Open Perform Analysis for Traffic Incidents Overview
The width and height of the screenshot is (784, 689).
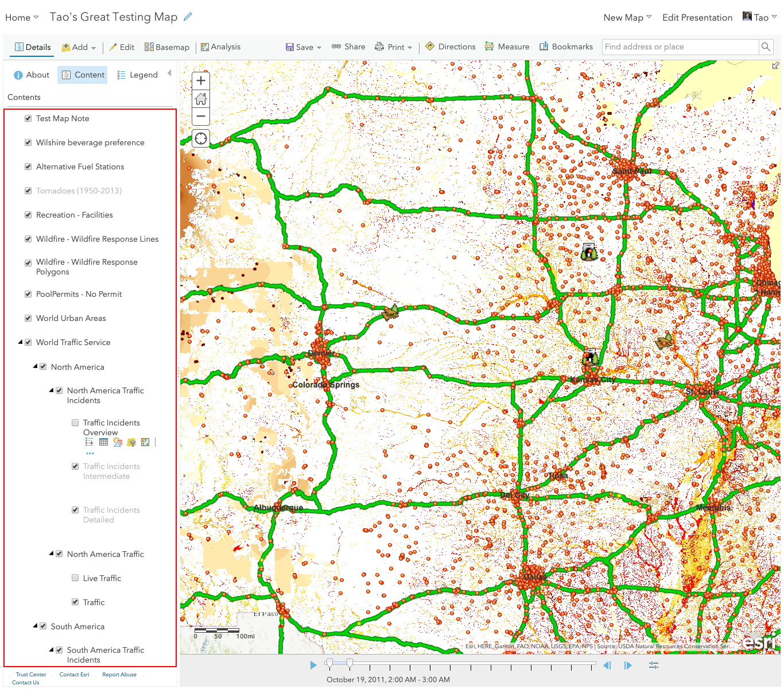click(x=145, y=442)
